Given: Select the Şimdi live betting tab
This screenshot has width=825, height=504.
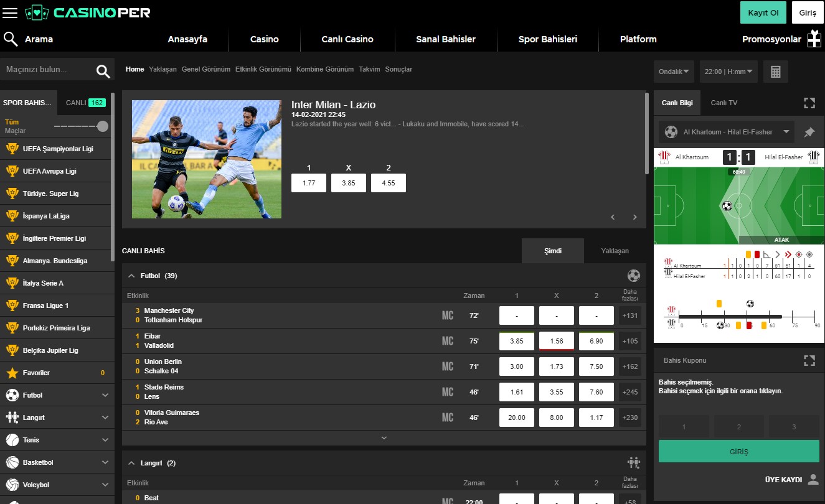Looking at the screenshot, I should [553, 251].
